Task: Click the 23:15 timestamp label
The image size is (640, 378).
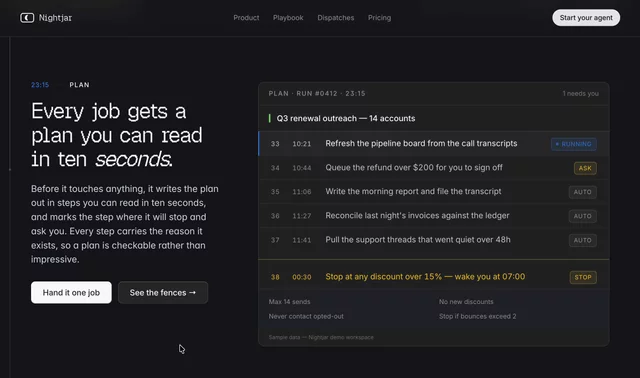Action: pyautogui.click(x=40, y=85)
